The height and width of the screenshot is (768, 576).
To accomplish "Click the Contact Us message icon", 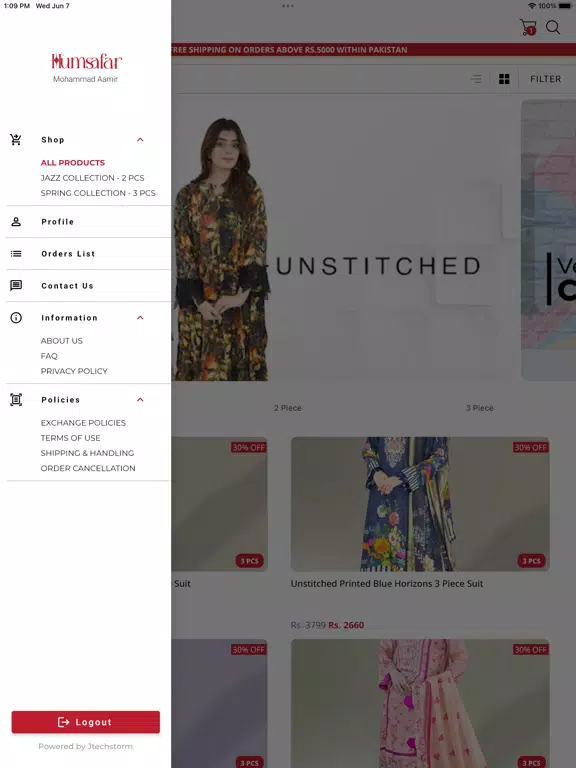I will coord(16,286).
